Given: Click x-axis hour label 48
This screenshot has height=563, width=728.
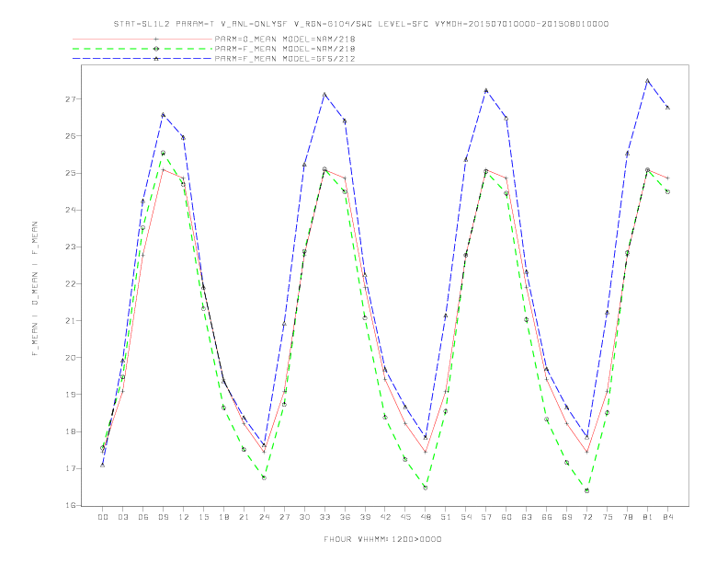Looking at the screenshot, I should pyautogui.click(x=426, y=517).
